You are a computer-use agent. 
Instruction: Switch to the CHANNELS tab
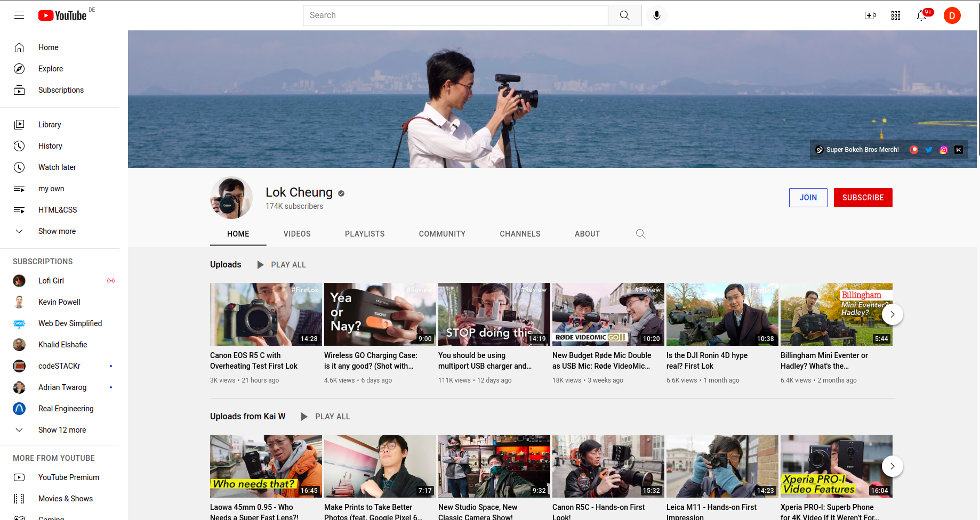[520, 234]
